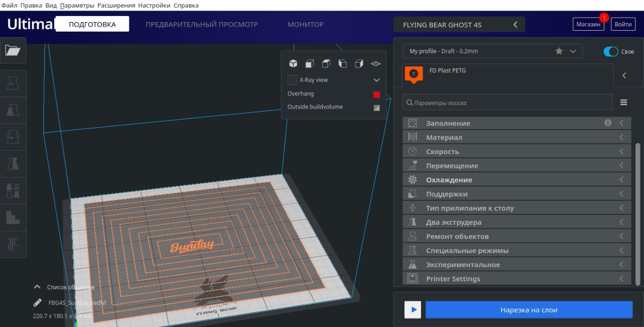Select the Rotate tool in left toolbar

(13, 137)
